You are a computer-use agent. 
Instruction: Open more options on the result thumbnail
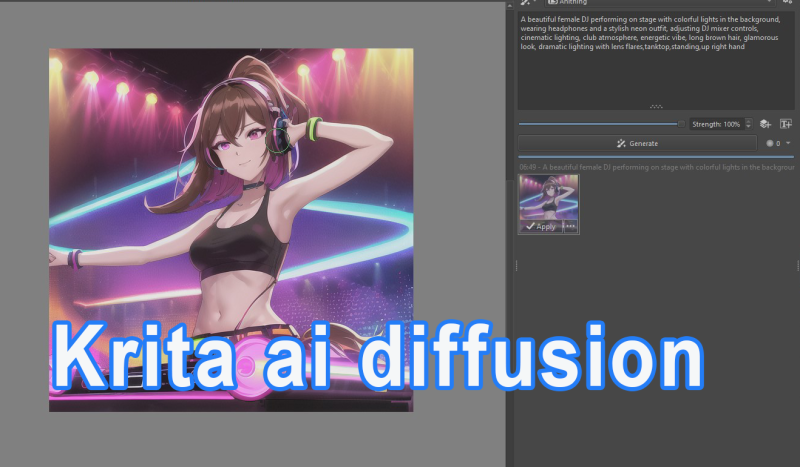[x=570, y=226]
